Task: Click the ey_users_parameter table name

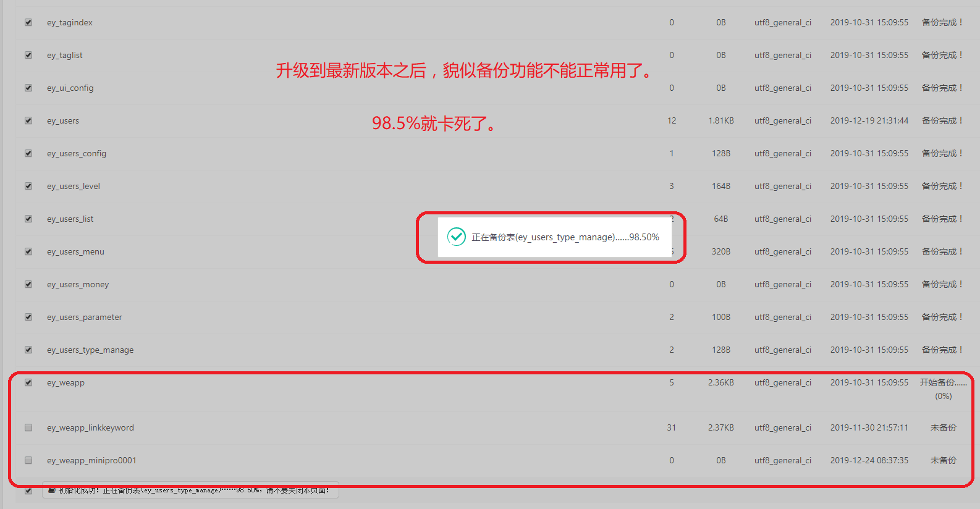Action: [x=85, y=318]
